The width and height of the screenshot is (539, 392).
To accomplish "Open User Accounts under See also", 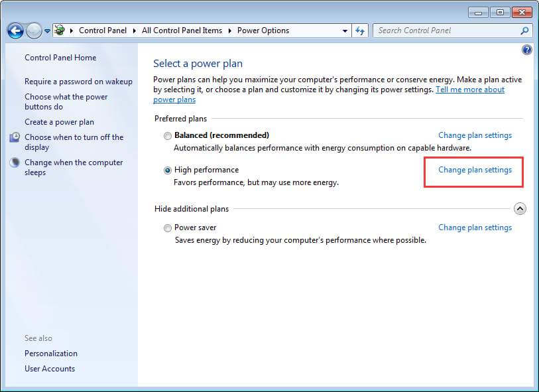I will click(50, 369).
